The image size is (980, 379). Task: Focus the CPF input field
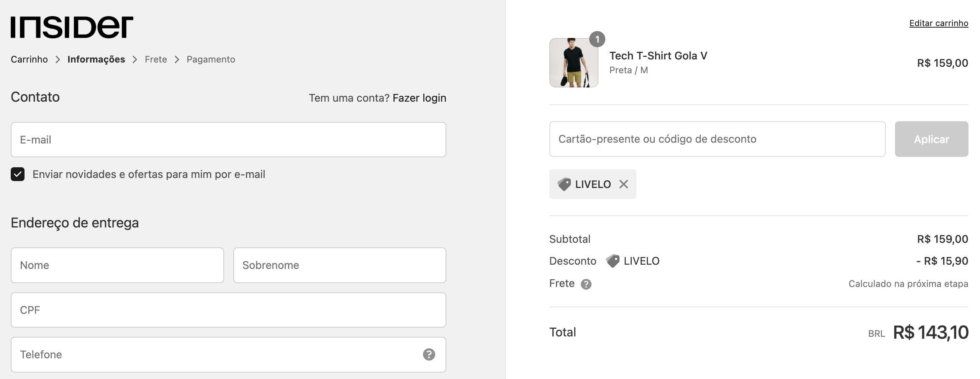pos(228,310)
